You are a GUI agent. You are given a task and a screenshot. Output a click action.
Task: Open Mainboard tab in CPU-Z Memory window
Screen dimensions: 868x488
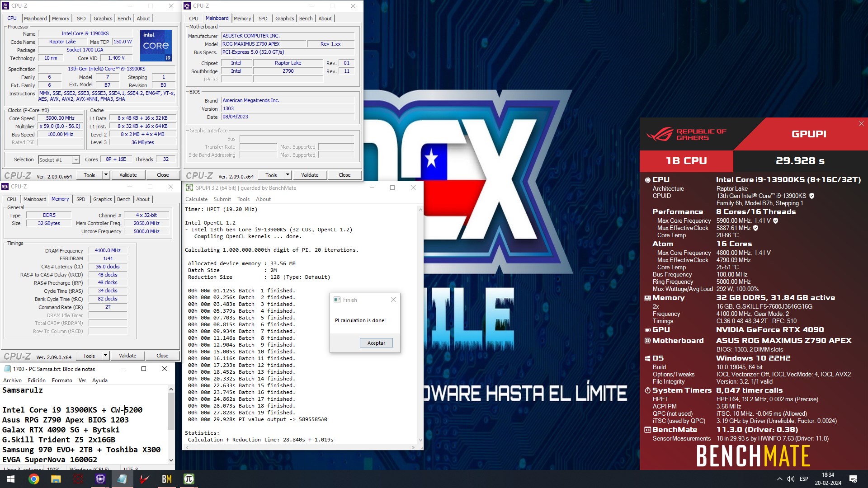click(35, 199)
